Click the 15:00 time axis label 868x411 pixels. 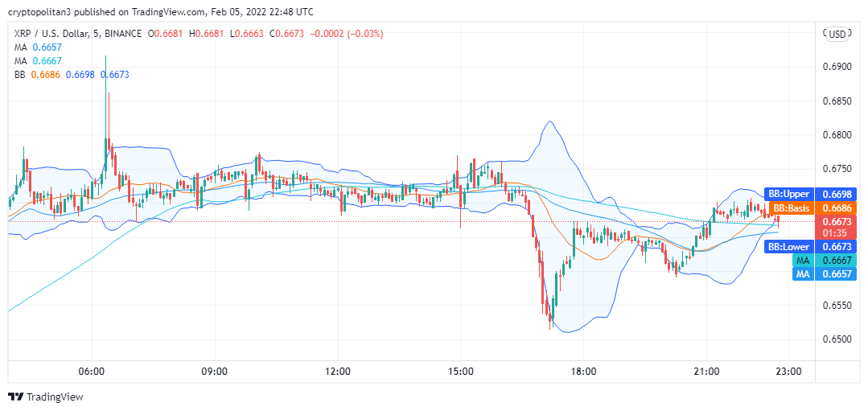[x=461, y=371]
